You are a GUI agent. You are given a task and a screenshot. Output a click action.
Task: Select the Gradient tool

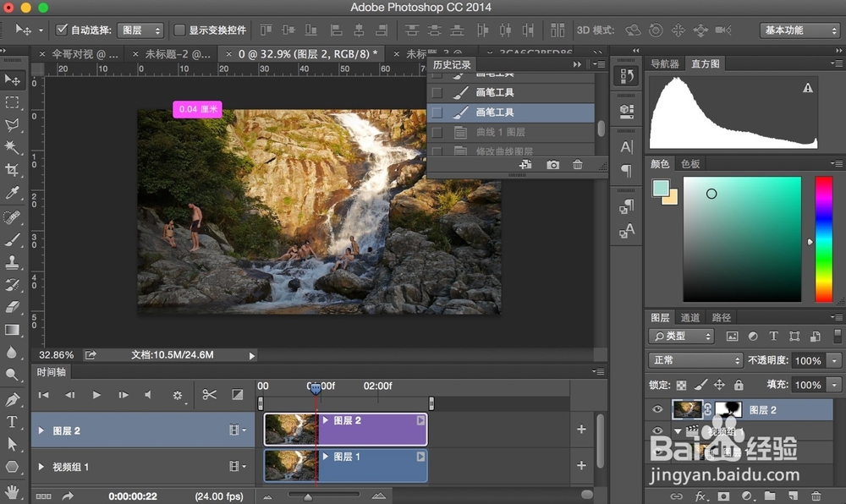tap(12, 329)
